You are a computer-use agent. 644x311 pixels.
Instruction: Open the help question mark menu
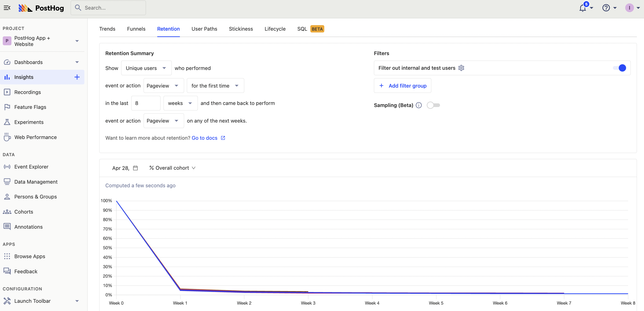pos(606,8)
